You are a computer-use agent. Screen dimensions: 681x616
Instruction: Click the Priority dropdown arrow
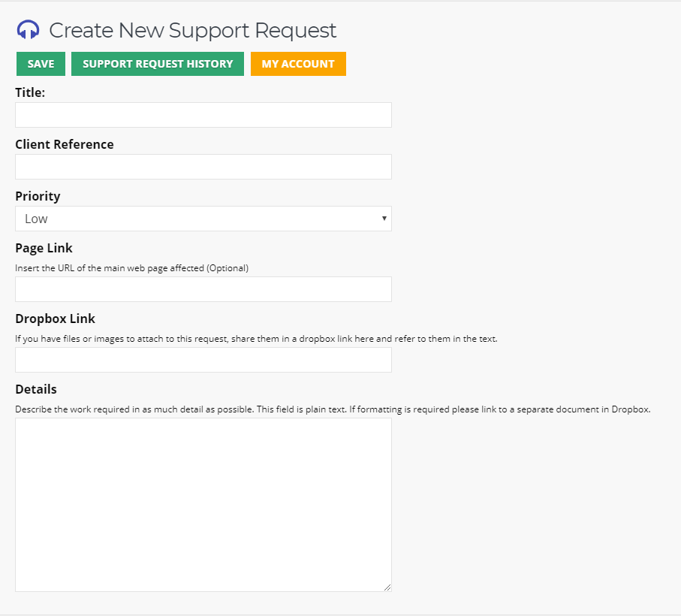[x=384, y=219]
